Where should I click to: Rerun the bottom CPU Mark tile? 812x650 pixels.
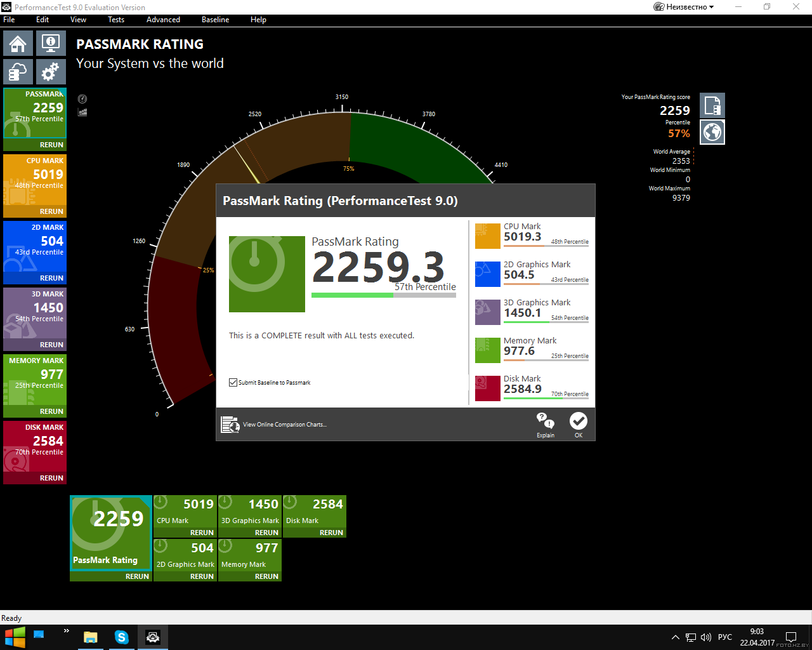coord(202,533)
